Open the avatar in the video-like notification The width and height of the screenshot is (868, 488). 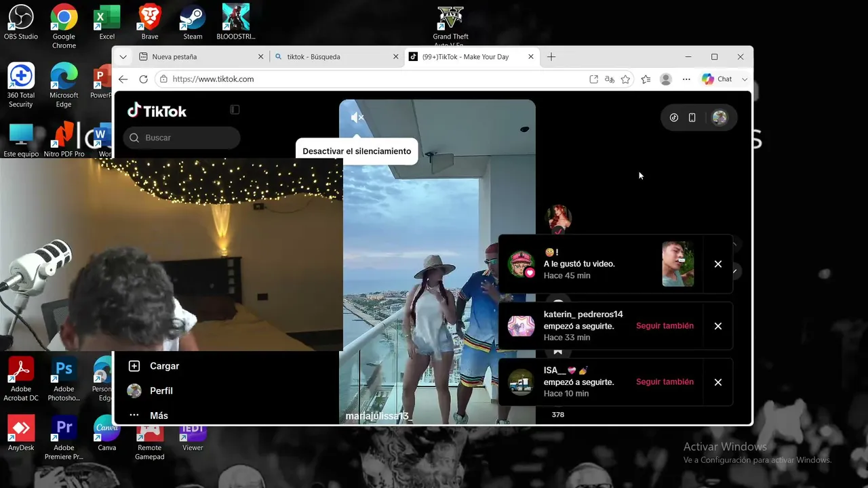point(521,264)
